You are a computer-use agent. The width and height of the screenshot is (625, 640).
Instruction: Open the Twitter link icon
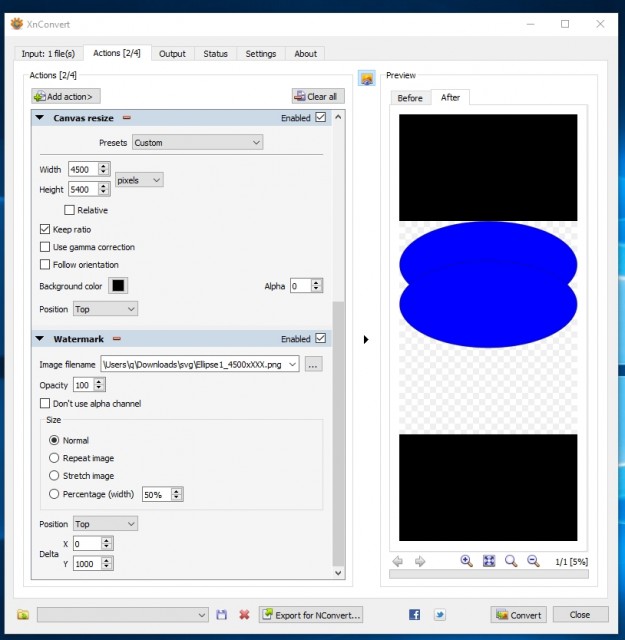[440, 614]
